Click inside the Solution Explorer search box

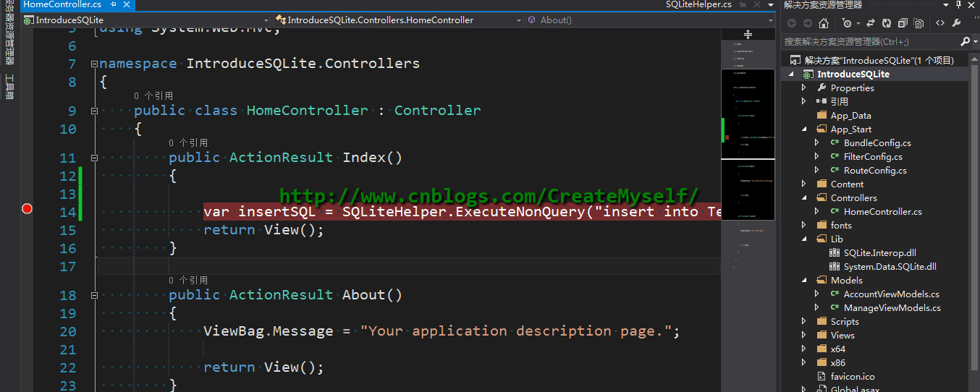click(x=871, y=41)
